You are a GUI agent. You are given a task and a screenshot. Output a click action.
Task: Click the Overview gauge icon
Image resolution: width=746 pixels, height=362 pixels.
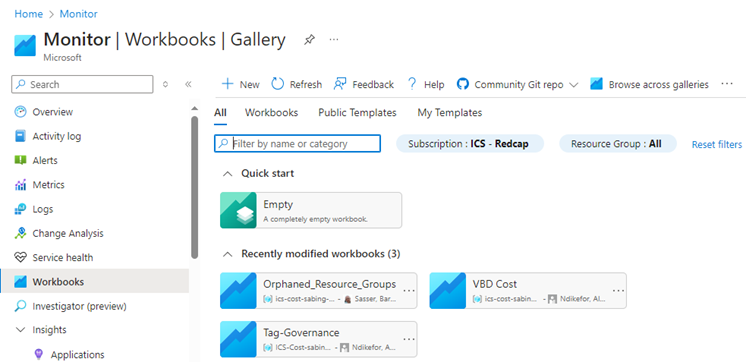pos(20,112)
